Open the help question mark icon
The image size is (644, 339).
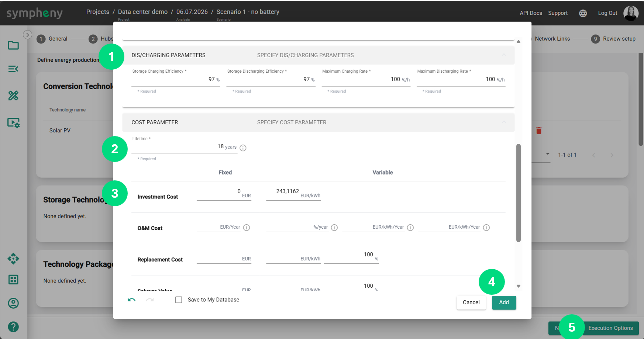[13, 327]
